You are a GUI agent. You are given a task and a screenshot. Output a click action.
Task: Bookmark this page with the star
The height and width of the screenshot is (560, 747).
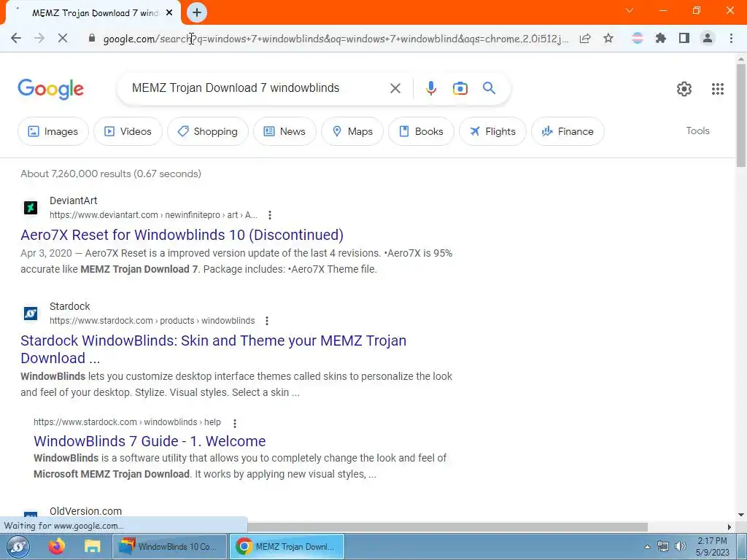[608, 38]
